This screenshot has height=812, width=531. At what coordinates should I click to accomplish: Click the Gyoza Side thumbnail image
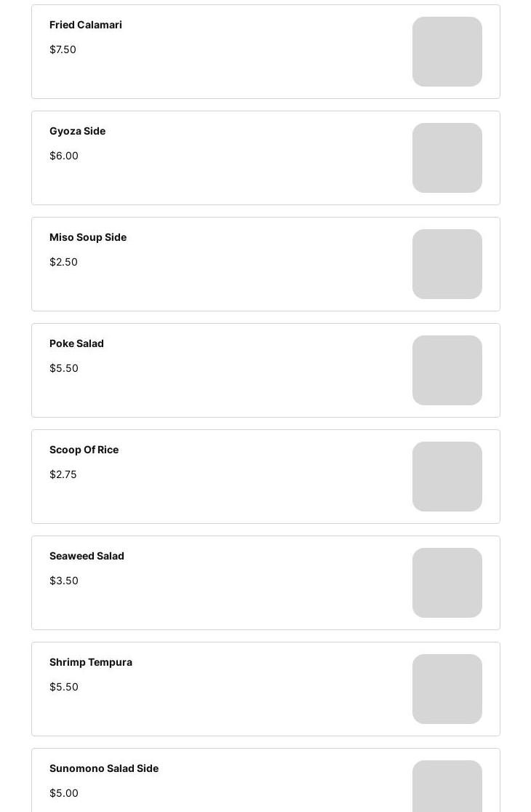click(x=447, y=158)
